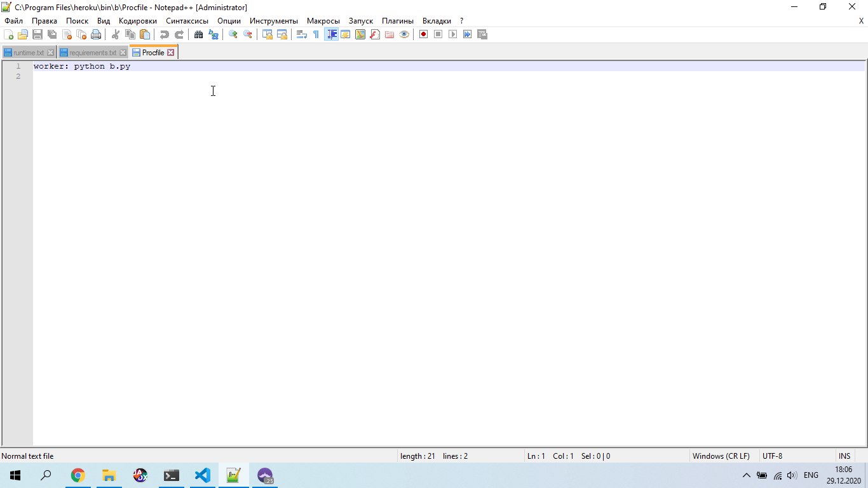Click the New file toolbar icon

pos(8,34)
